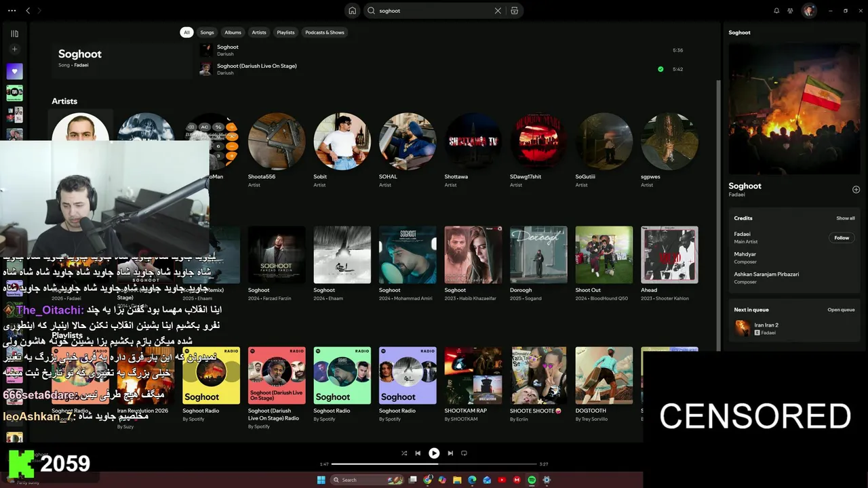The height and width of the screenshot is (488, 868).
Task: Open the three-dot app menu
Action: point(12,11)
